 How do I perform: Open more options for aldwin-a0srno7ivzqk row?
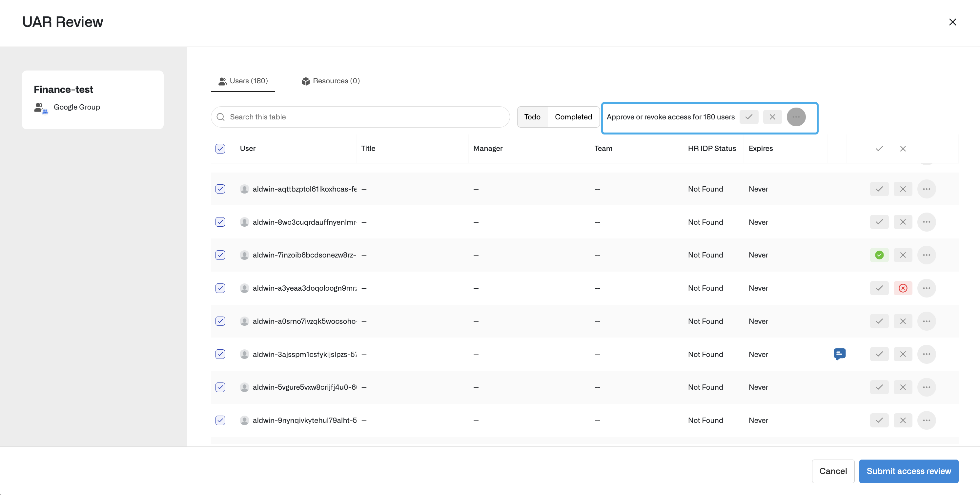(x=926, y=321)
